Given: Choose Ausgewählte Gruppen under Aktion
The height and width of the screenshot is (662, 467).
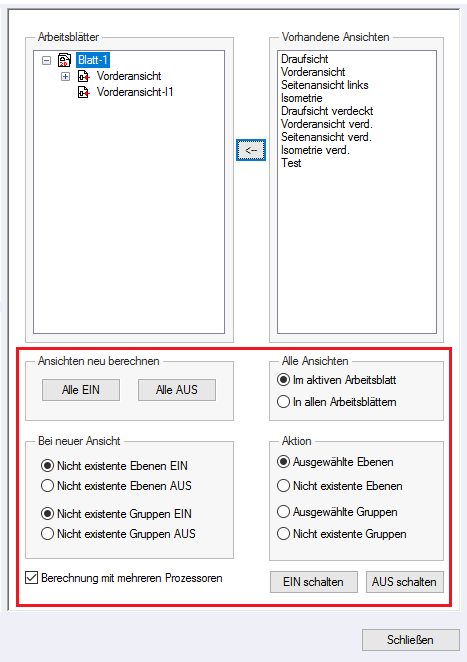Looking at the screenshot, I should click(283, 512).
